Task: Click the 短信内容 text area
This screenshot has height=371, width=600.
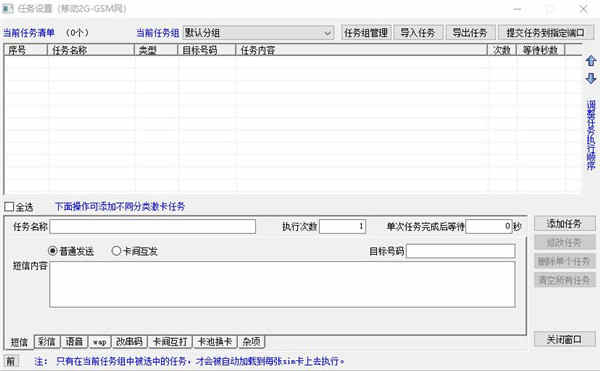Action: [x=282, y=284]
